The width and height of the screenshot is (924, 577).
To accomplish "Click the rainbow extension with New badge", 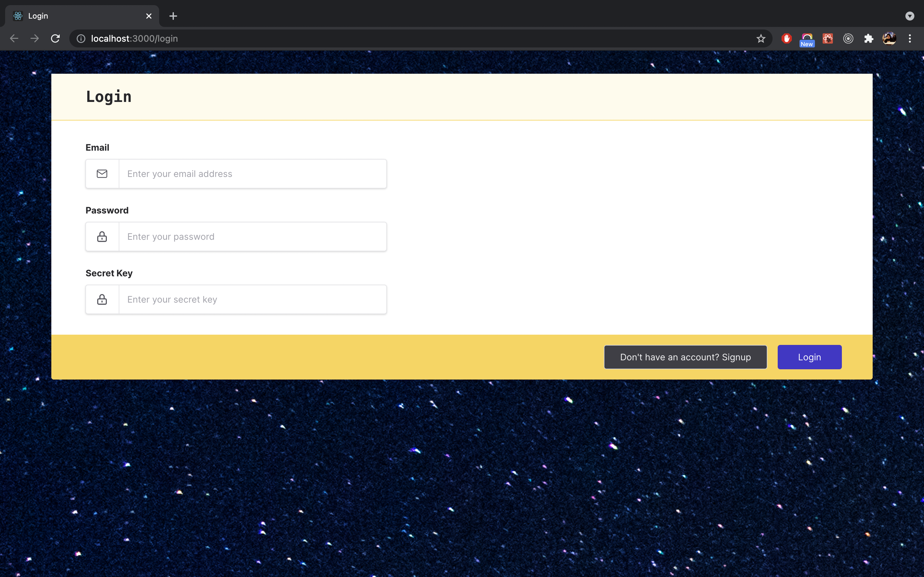I will point(807,38).
